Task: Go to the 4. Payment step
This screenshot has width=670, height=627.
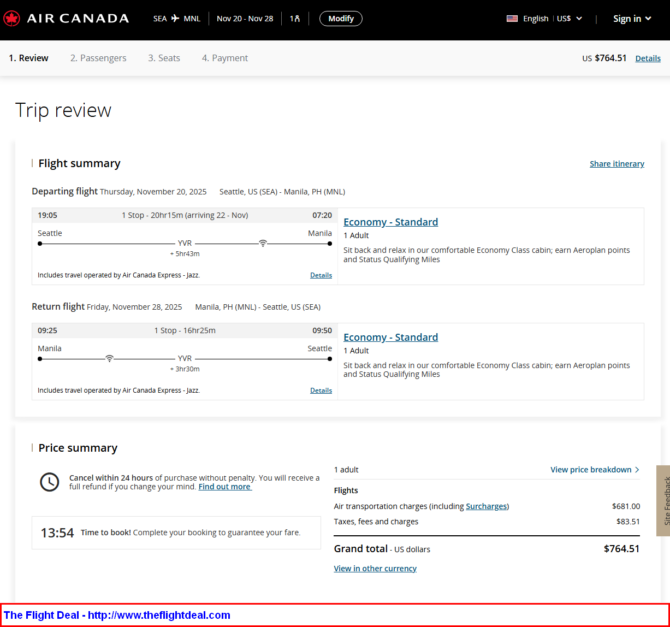Action: (225, 58)
